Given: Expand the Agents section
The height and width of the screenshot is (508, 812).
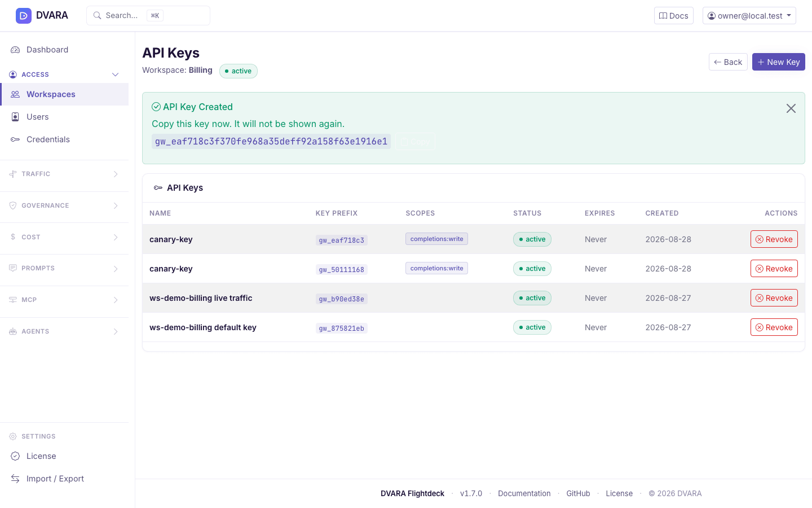Looking at the screenshot, I should click(x=64, y=331).
